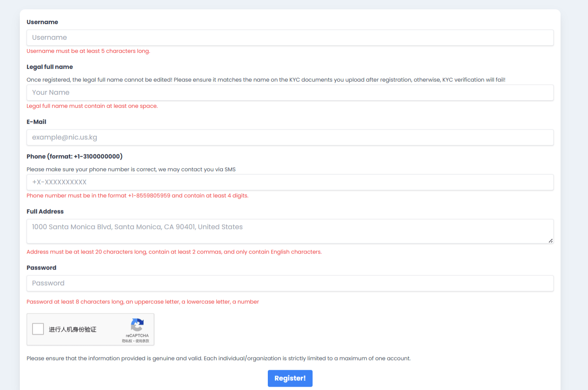Check the reCAPTCHA human verification checkbox
The height and width of the screenshot is (390, 588).
[x=38, y=329]
